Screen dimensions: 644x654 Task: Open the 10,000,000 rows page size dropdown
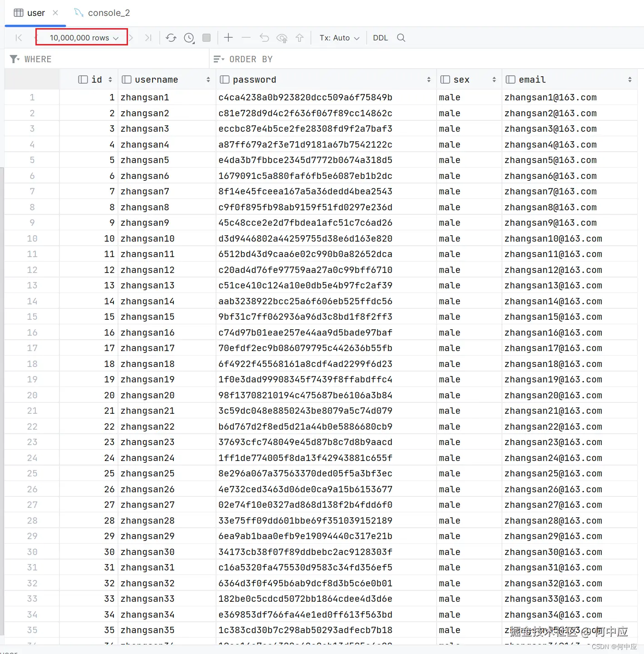click(x=84, y=38)
